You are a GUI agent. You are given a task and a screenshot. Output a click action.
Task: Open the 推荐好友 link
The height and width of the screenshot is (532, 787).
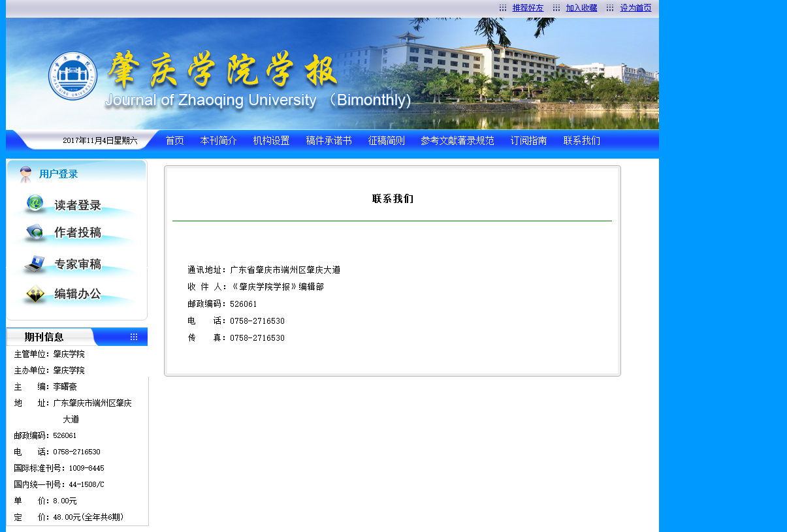528,8
